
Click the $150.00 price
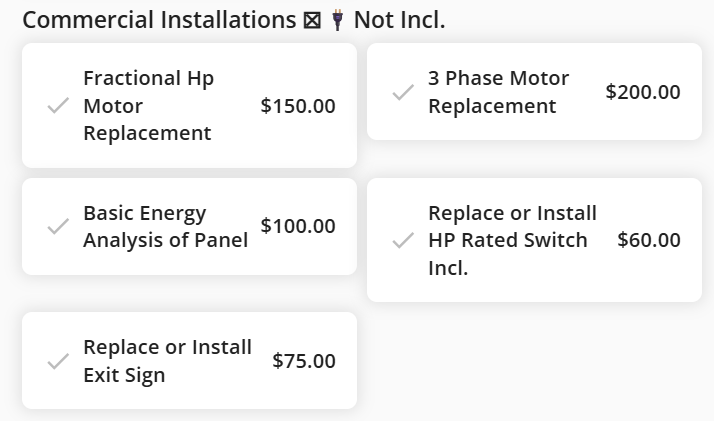coord(298,106)
